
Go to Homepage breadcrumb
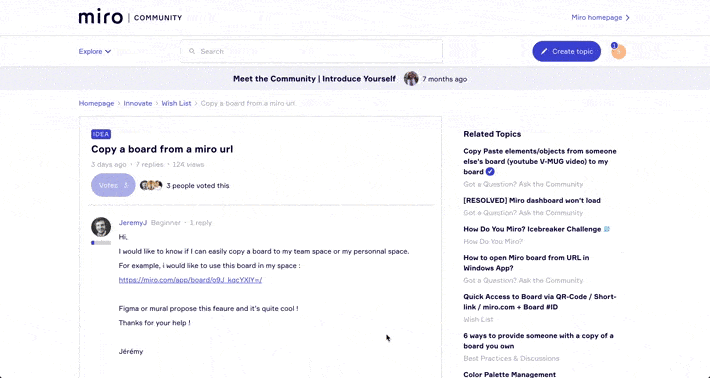96,103
